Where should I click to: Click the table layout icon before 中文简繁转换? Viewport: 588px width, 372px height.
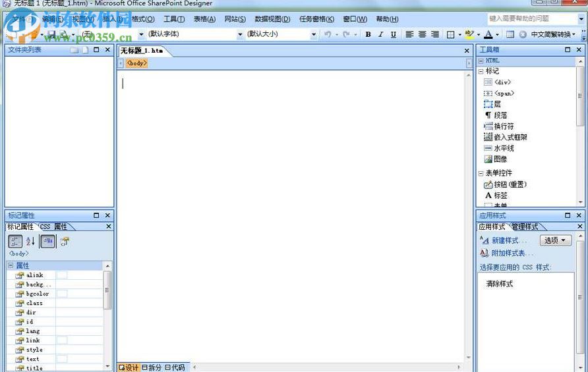tap(510, 34)
